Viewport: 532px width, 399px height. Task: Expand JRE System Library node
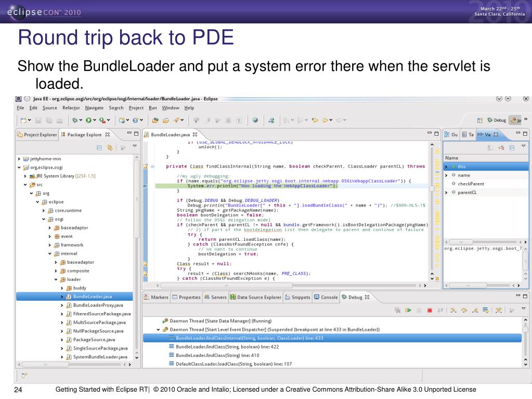[x=25, y=176]
